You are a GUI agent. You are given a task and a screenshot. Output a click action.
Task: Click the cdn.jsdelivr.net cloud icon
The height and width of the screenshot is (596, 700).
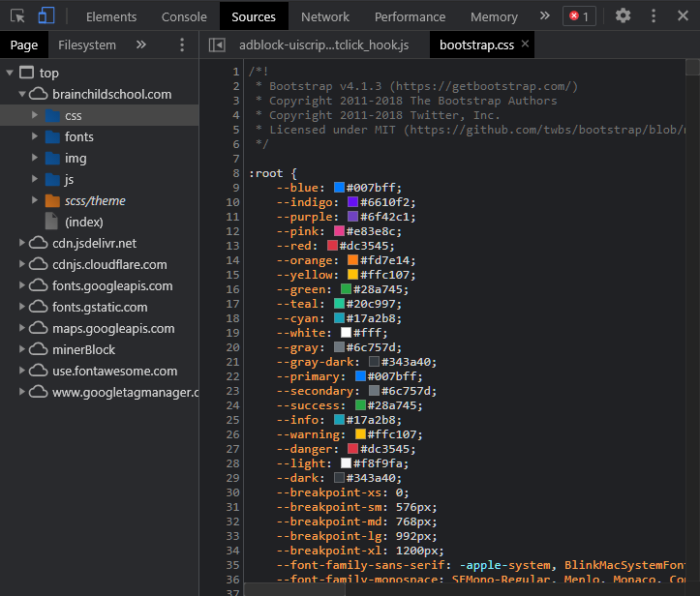(x=39, y=243)
